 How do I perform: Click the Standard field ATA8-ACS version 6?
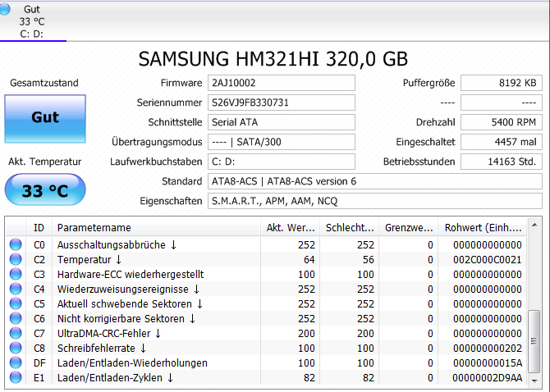[375, 181]
